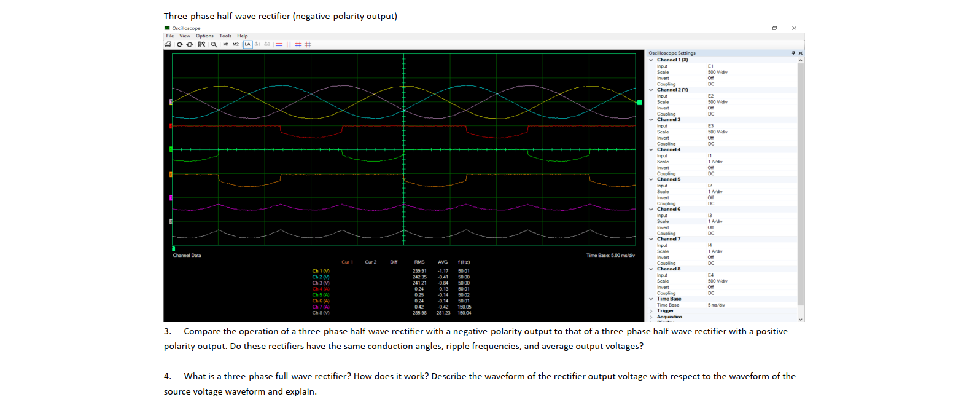The height and width of the screenshot is (413, 980).
Task: Enable horizontal cursors icon
Action: tap(279, 44)
